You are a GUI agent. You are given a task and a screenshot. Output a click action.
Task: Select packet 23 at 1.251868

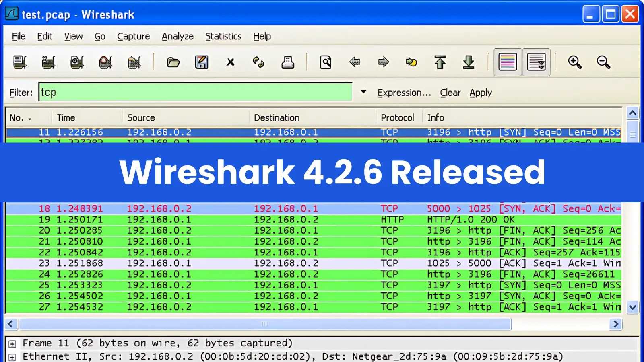tap(314, 263)
